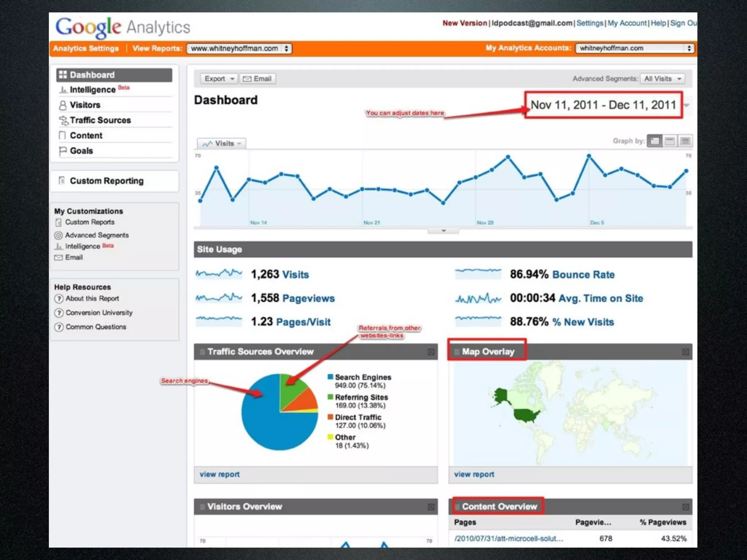
Task: Click the Intelligence bar chart icon
Action: point(63,90)
